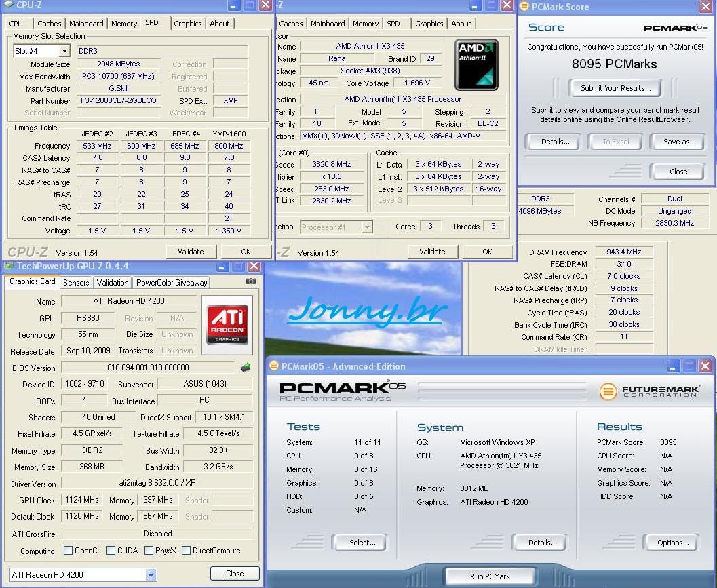Image resolution: width=717 pixels, height=588 pixels.
Task: Open the Mainboard tab in left CPU-Z window
Action: (x=86, y=24)
